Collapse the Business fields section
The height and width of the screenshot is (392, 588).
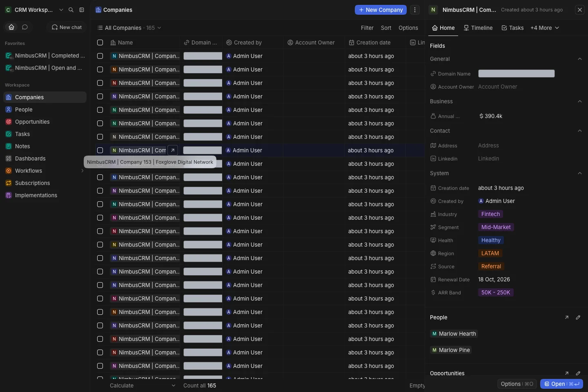tap(580, 101)
